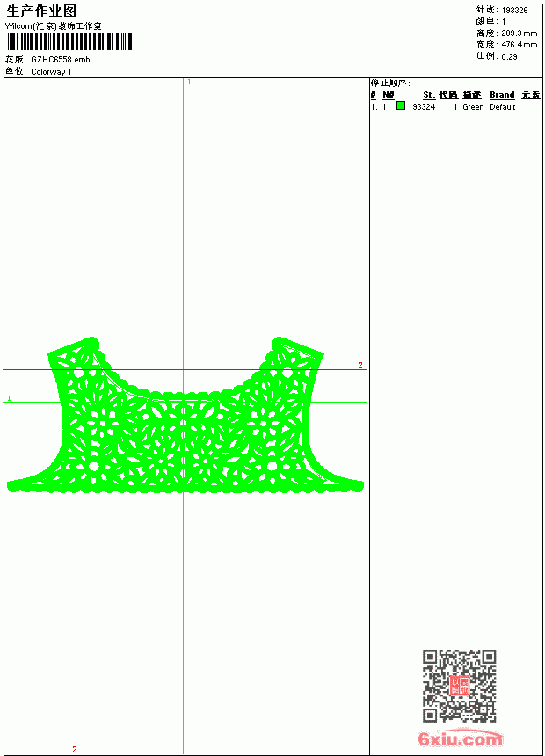Viewport: 545px width, 756px height.
Task: Click the barcode under the studio name
Action: coord(69,41)
